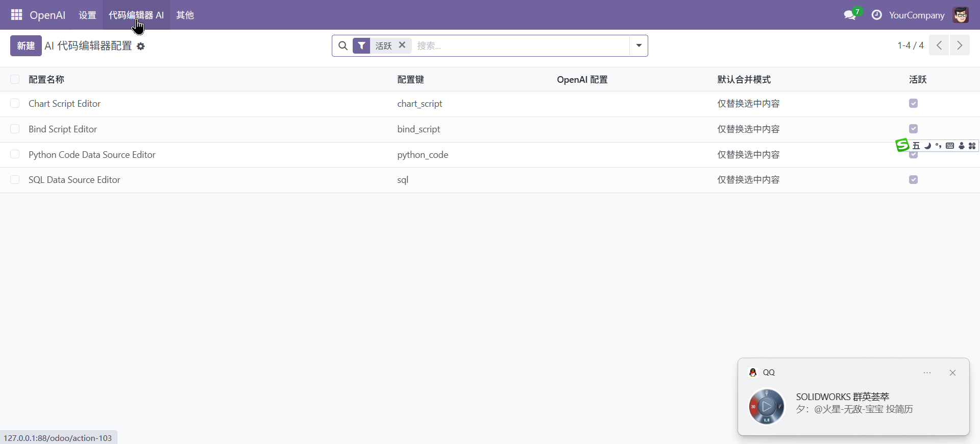The width and height of the screenshot is (980, 444).
Task: Click the 新建 button
Action: click(x=26, y=46)
